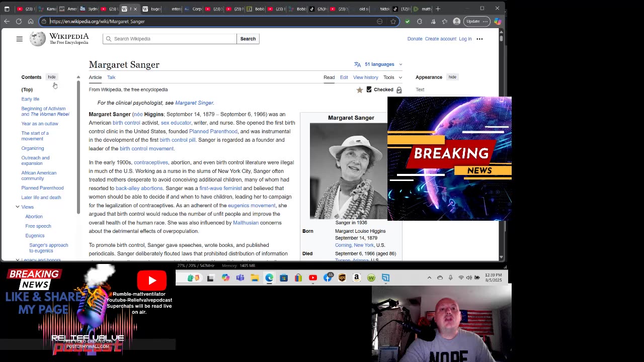Open the browser extensions puzzle icon
The image size is (644, 362).
[420, 21]
